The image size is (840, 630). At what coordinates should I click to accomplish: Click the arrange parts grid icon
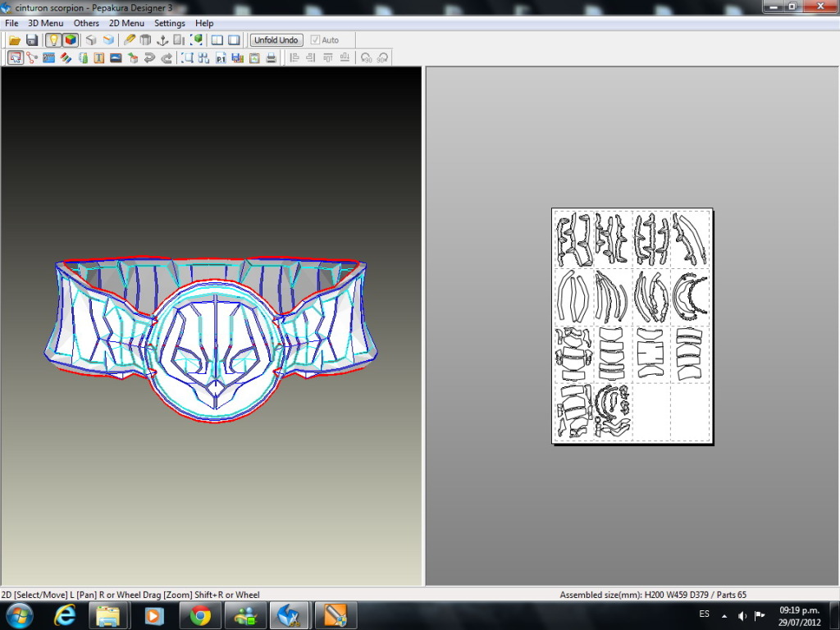click(x=203, y=58)
